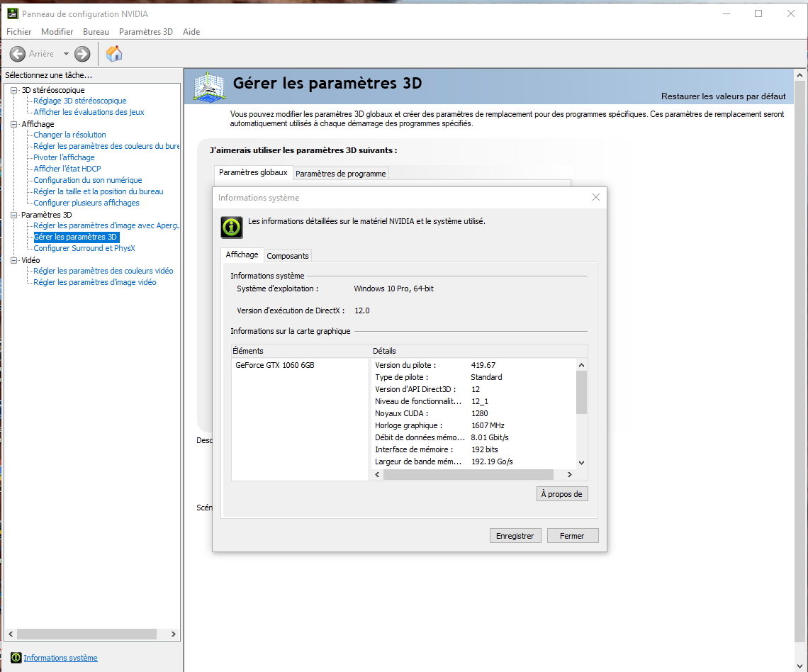Click the À propos de button
This screenshot has height=672, width=808.
point(561,493)
